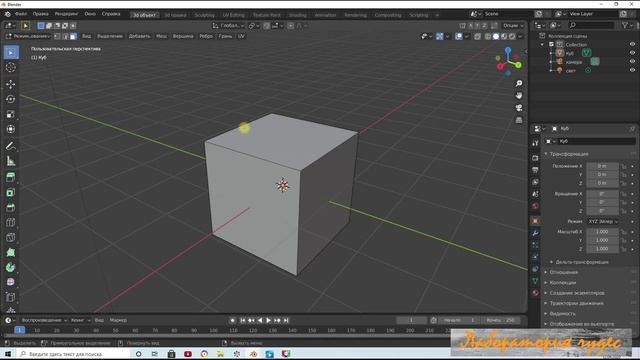640x360 pixels.
Task: Open the outliner filter dropdown
Action: click(x=627, y=25)
